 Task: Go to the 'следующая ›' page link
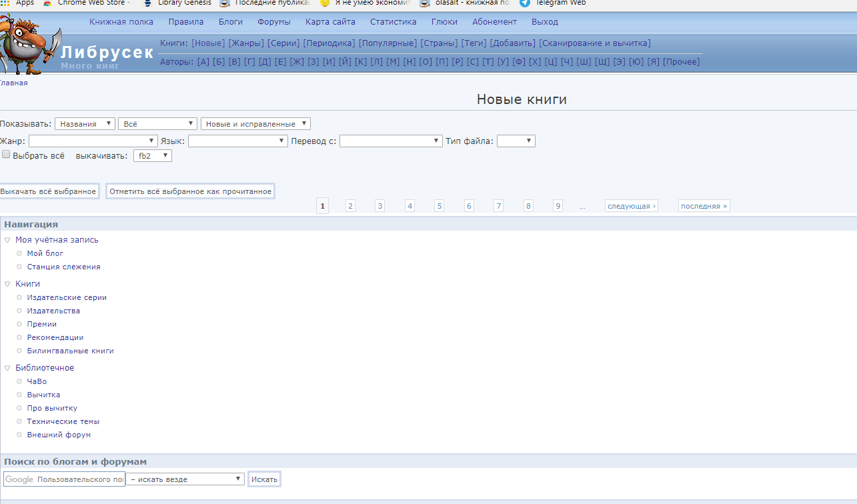coord(631,207)
